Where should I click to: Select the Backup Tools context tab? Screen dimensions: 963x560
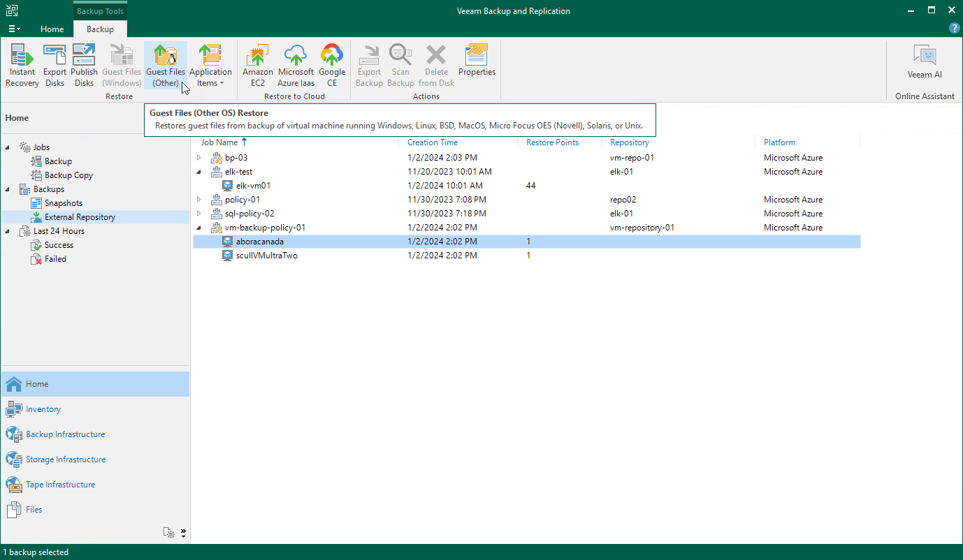100,11
